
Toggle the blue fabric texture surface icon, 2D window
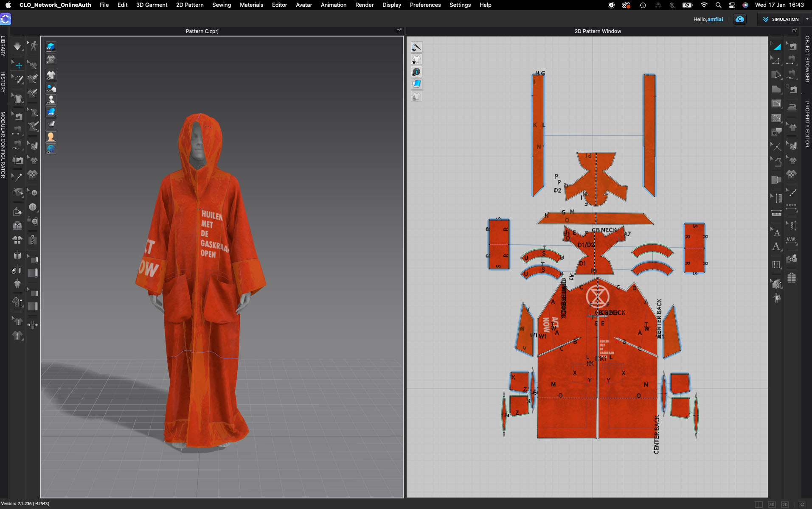(416, 84)
